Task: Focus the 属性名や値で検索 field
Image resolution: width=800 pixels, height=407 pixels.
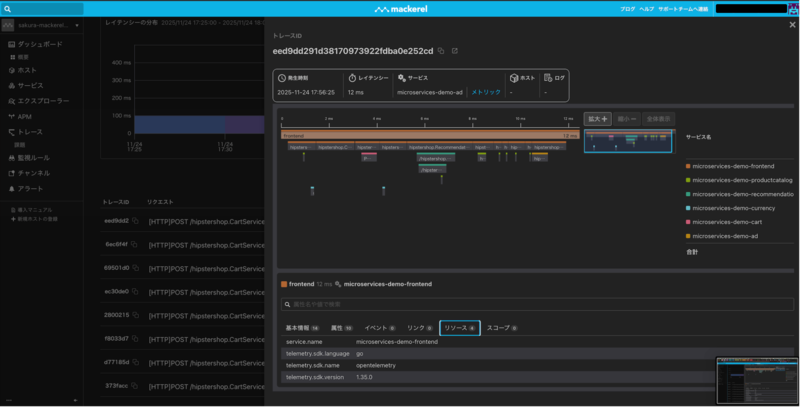Action: tap(537, 304)
